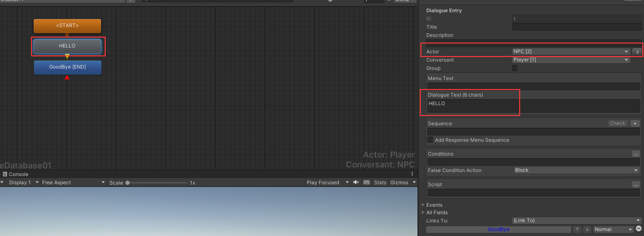This screenshot has width=644, height=236.
Task: Remove GoodBye link with minus icon
Action: click(x=639, y=228)
